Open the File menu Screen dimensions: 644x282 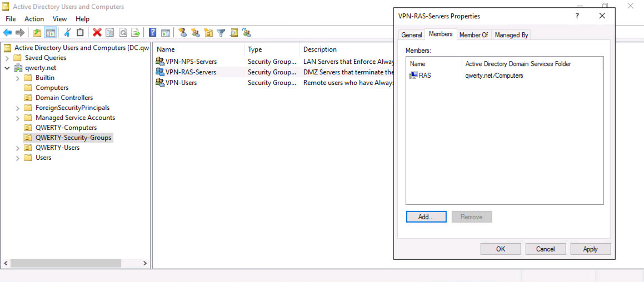[11, 19]
